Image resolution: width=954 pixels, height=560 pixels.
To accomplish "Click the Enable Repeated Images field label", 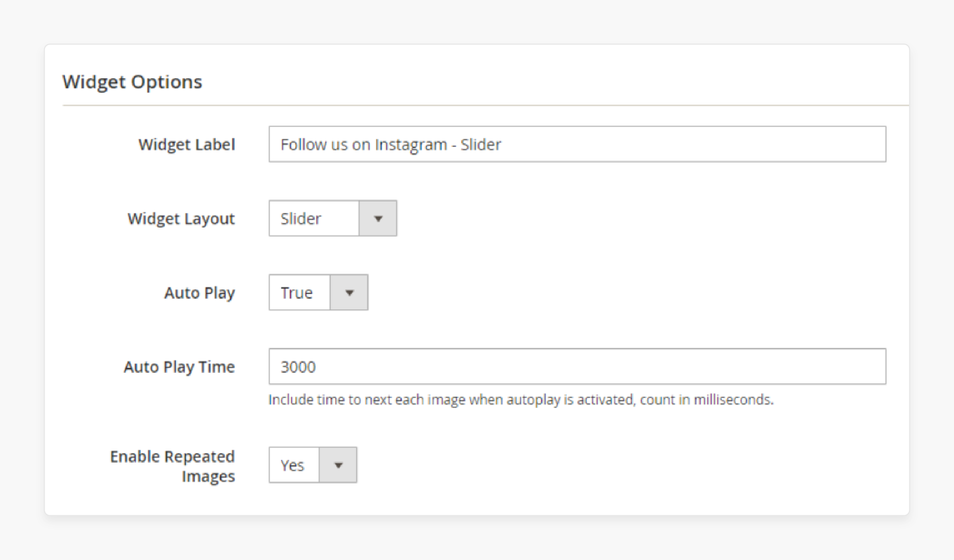I will coord(173,466).
